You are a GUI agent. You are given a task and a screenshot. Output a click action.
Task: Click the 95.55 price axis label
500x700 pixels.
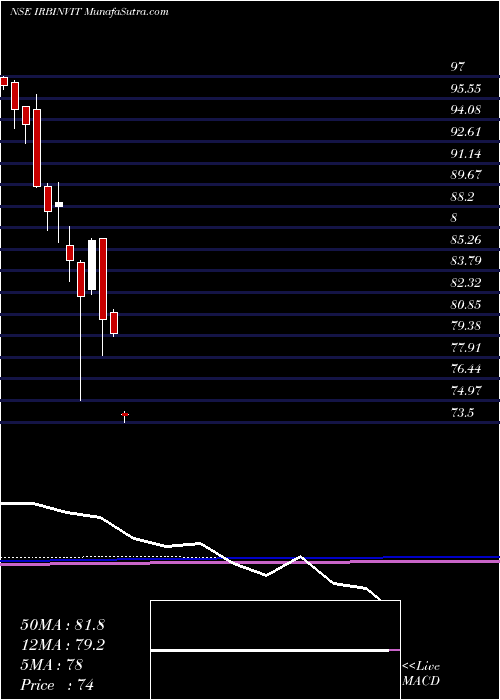tap(466, 89)
